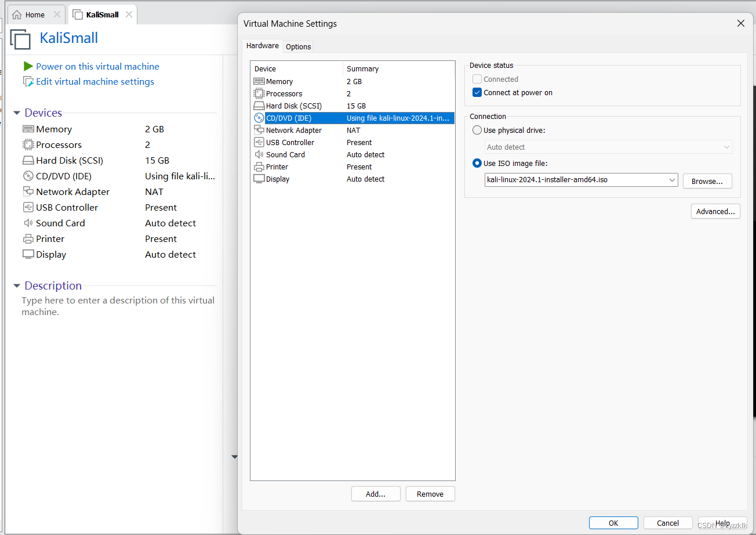Image resolution: width=756 pixels, height=535 pixels.
Task: Select Hard Disk (SCSI) 15 GB row in settings
Action: pos(352,106)
